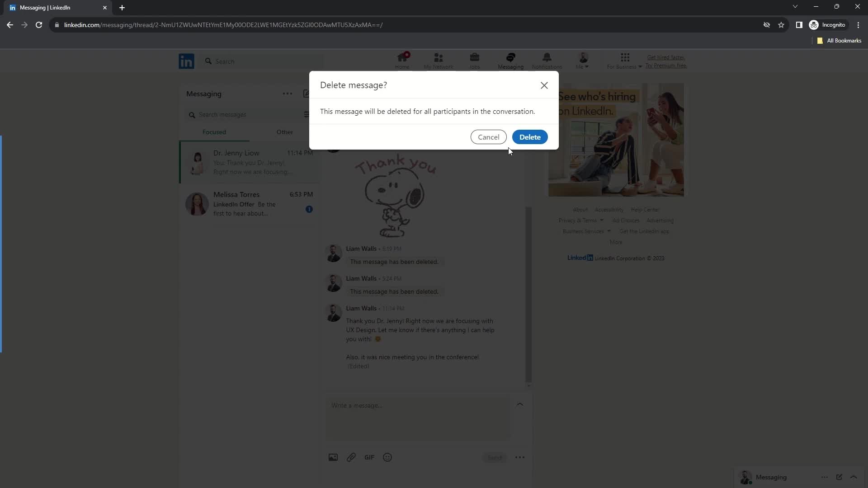The height and width of the screenshot is (488, 868).
Task: Click the address bar URL
Action: tap(223, 25)
